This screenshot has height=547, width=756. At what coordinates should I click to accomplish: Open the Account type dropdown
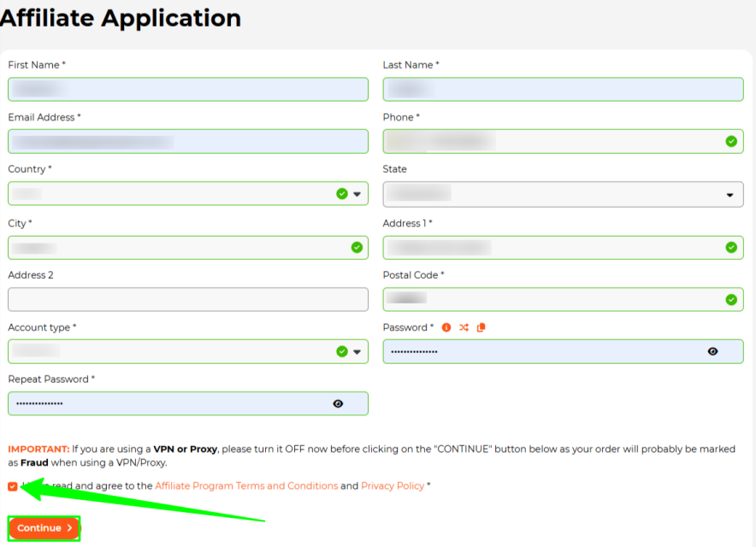coord(357,351)
